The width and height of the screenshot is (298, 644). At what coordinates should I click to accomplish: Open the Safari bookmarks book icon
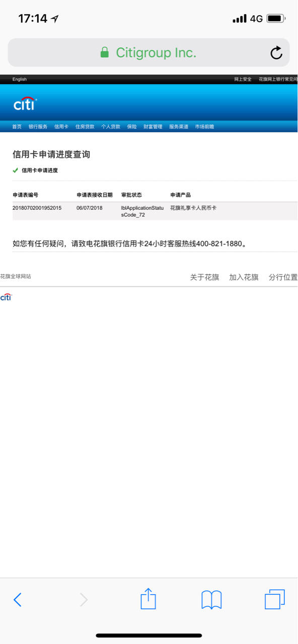[211, 600]
